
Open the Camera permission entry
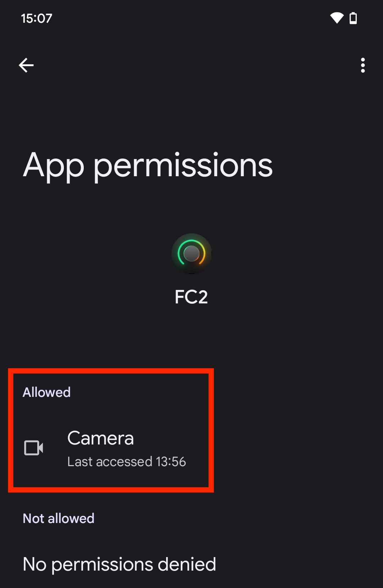191,448
